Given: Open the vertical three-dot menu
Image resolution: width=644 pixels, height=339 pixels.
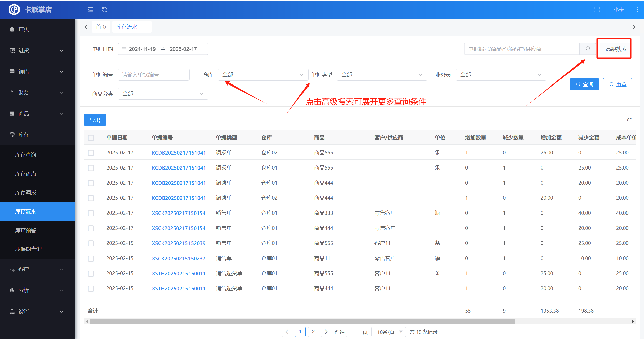Looking at the screenshot, I should tap(637, 10).
